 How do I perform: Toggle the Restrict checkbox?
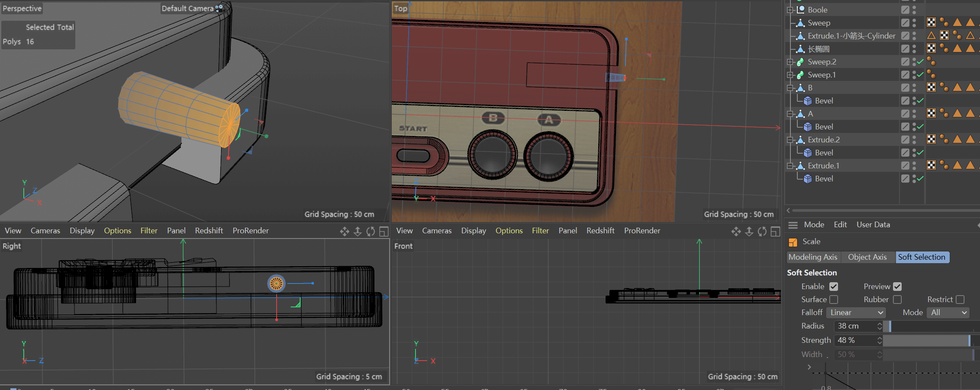pyautogui.click(x=960, y=300)
